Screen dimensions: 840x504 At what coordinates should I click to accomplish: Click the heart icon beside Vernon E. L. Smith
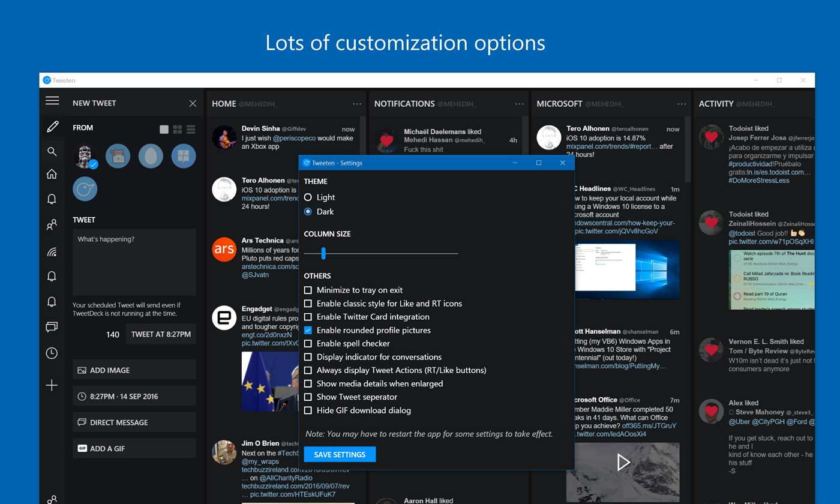pos(712,349)
